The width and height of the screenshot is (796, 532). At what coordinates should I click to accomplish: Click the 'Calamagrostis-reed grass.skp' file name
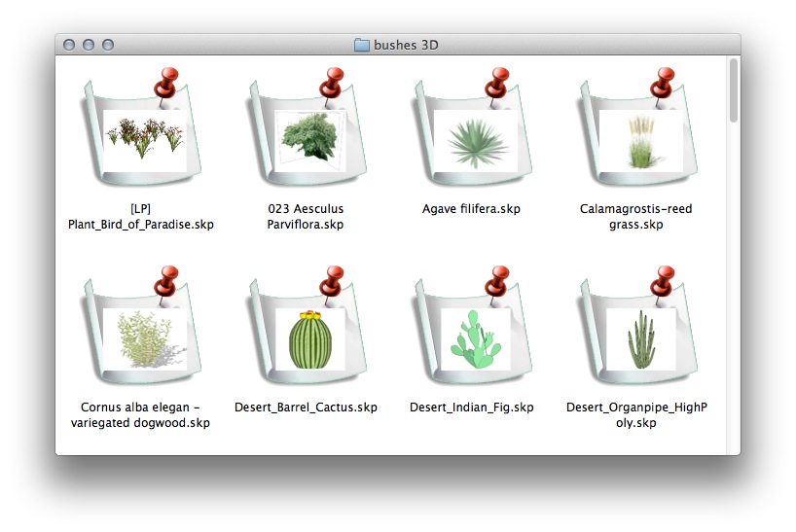636,217
